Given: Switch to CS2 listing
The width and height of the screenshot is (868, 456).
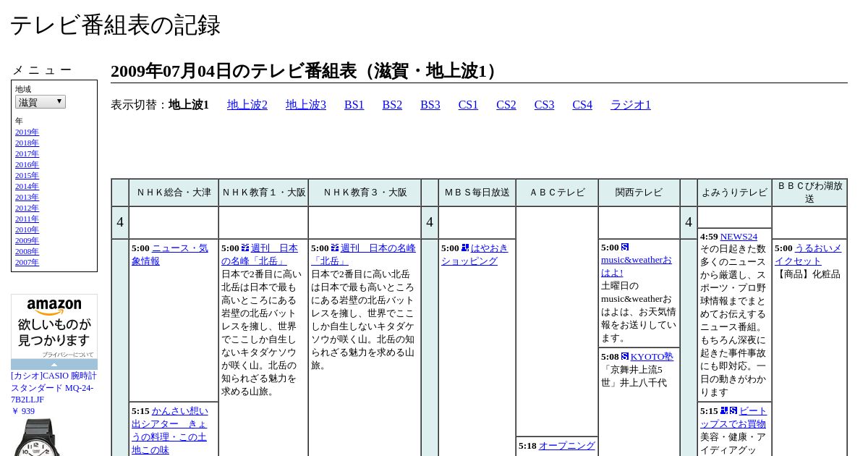Looking at the screenshot, I should click(x=506, y=105).
